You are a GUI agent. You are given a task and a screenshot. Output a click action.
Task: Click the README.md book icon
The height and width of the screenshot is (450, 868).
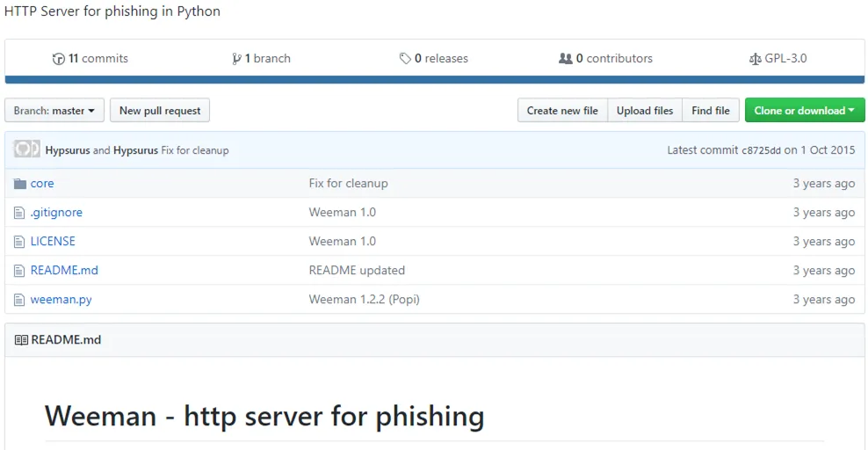click(x=21, y=340)
